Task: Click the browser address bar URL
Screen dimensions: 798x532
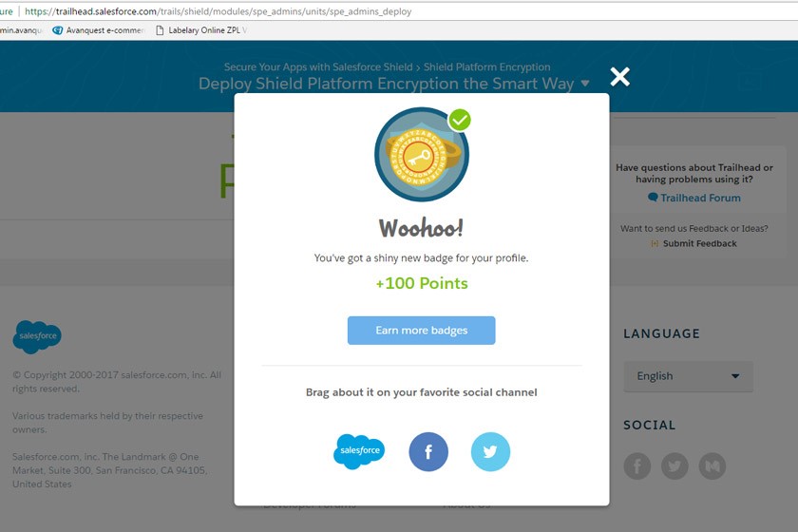Action: click(x=218, y=11)
